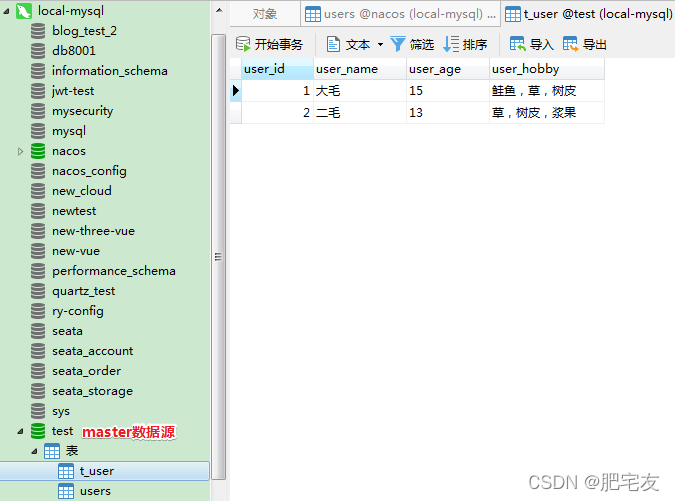Click the user_age column header
The height and width of the screenshot is (501, 675).
(x=448, y=69)
